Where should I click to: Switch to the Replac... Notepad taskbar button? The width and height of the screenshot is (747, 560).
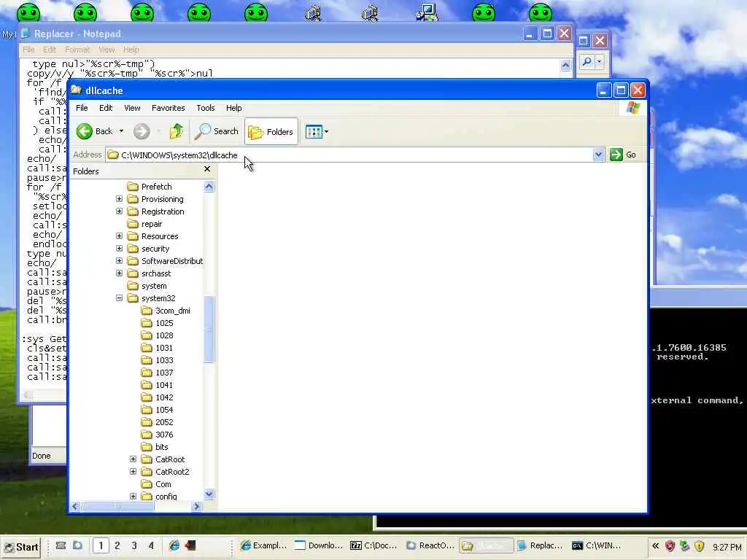pos(541,545)
